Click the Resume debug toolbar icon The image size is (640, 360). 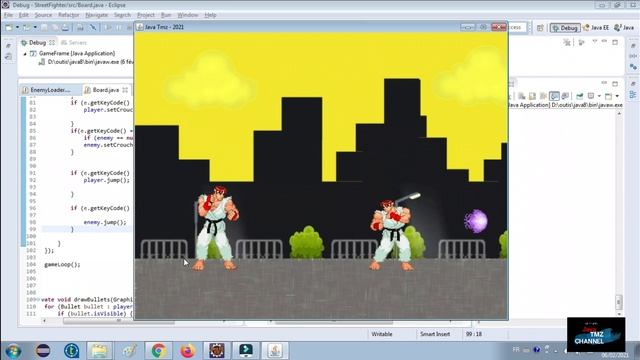[x=109, y=27]
